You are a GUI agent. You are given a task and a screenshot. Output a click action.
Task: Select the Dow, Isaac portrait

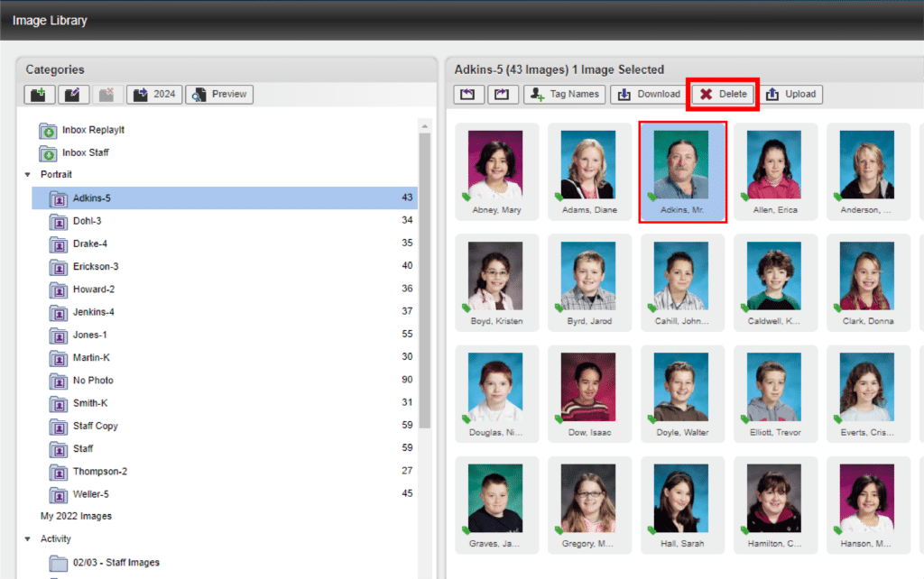pyautogui.click(x=589, y=394)
